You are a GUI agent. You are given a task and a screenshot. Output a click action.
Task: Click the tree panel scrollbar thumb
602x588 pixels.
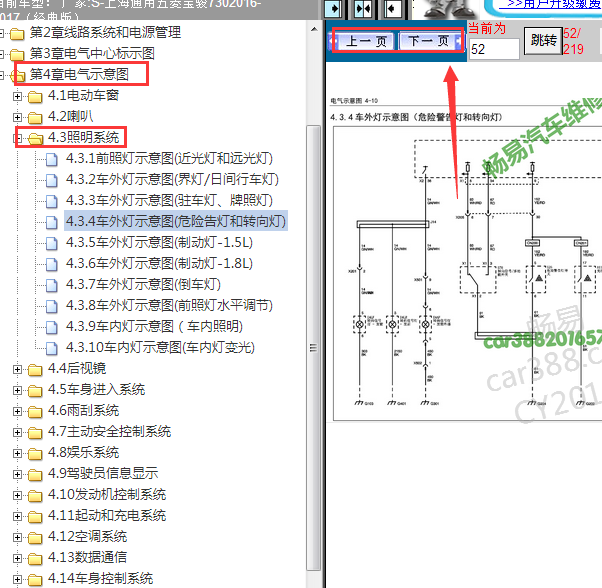click(x=314, y=348)
